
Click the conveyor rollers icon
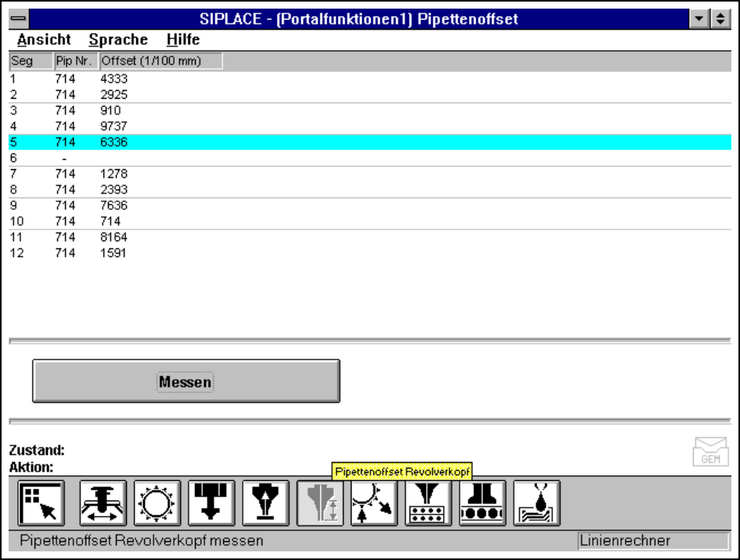[x=483, y=504]
